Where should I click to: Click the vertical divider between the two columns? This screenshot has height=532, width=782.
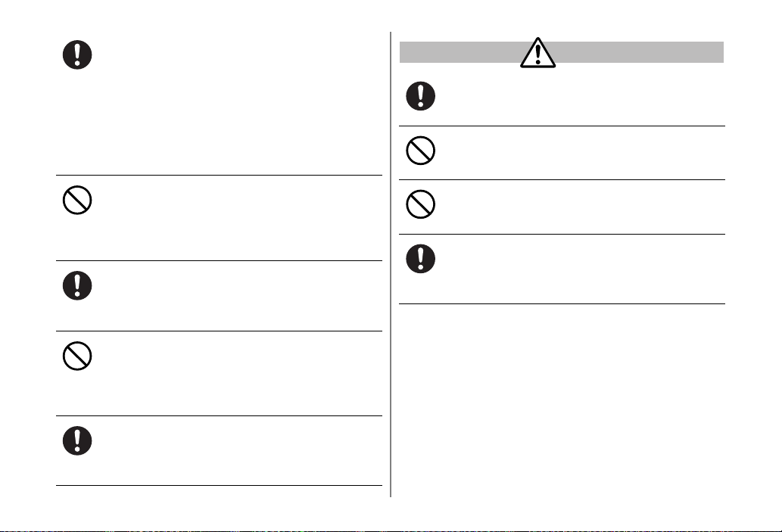coord(391,264)
